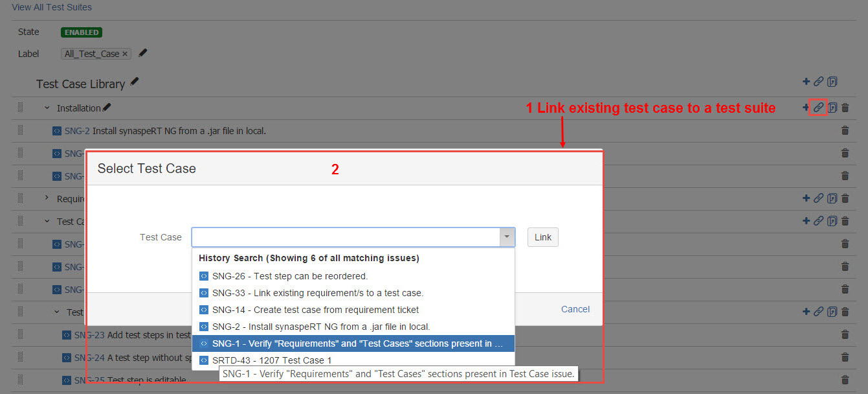Screen dimensions: 868x394
Task: Grab the drag handle of SNG-2 row
Action: pos(20,130)
